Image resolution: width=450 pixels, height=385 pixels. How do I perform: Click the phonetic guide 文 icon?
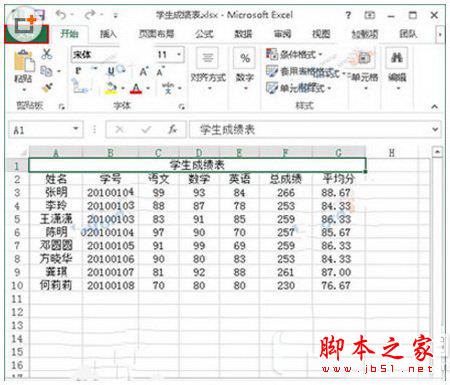pyautogui.click(x=168, y=88)
